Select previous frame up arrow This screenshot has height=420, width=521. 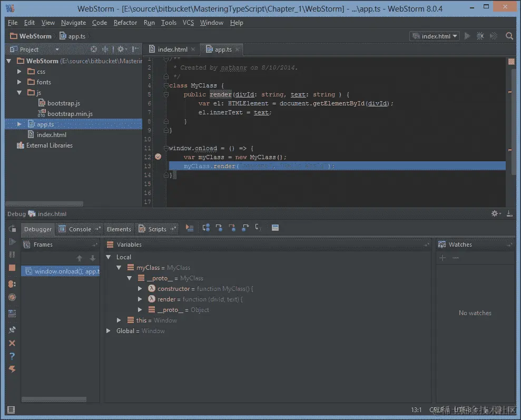click(x=80, y=258)
